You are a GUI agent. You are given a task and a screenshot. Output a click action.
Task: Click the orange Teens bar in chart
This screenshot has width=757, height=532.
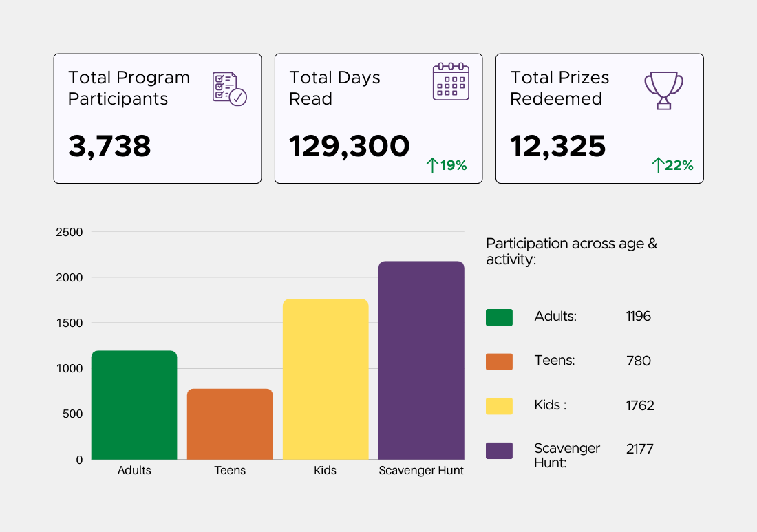[230, 424]
